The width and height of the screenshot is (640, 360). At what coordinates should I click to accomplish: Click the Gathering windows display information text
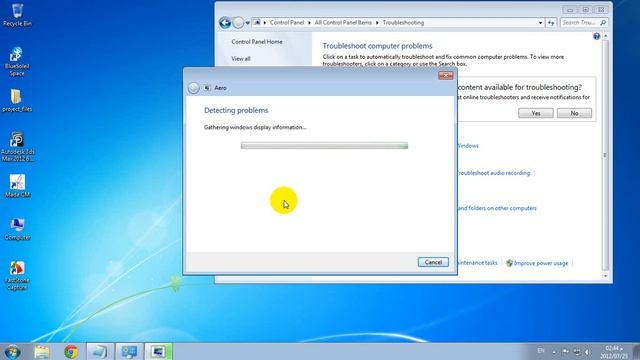(x=255, y=127)
